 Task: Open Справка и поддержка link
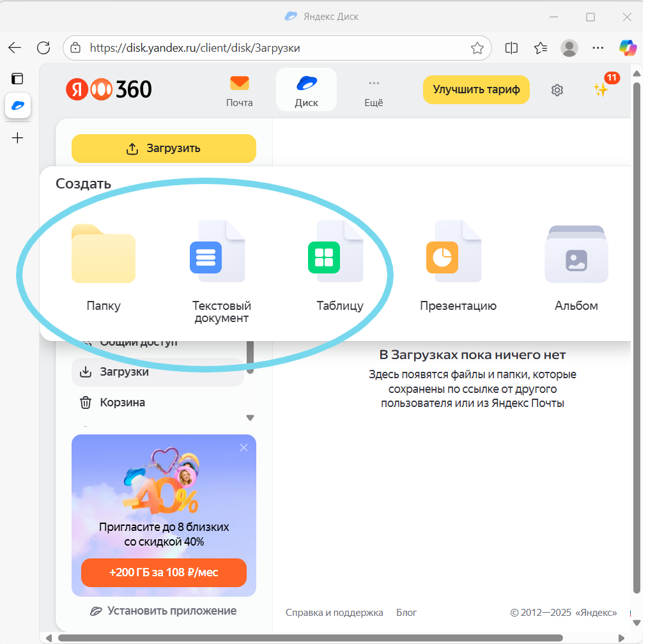pos(334,613)
